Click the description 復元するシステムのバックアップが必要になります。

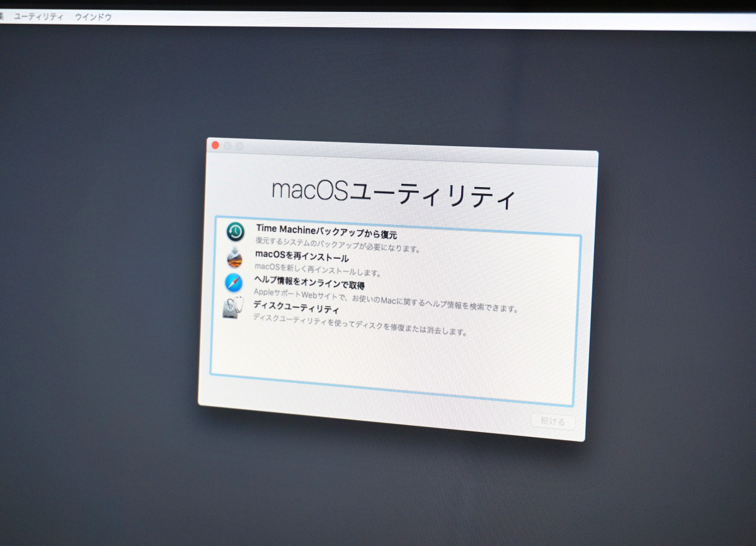(x=338, y=244)
